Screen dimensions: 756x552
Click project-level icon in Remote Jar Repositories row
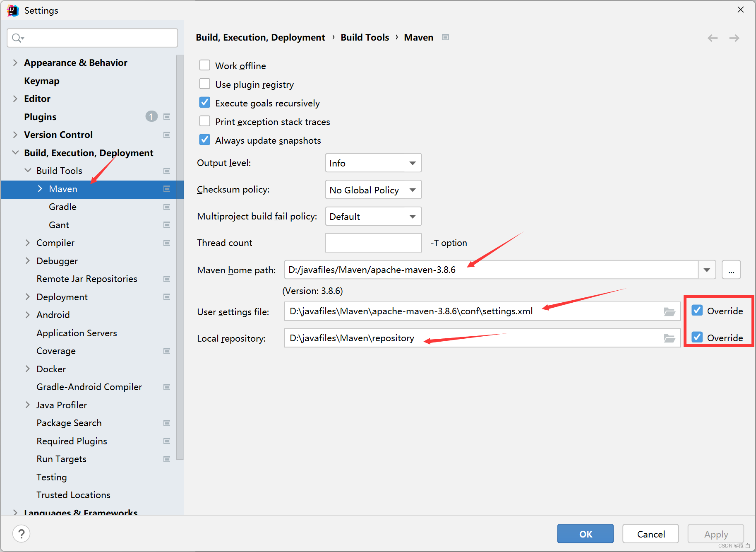click(x=167, y=279)
